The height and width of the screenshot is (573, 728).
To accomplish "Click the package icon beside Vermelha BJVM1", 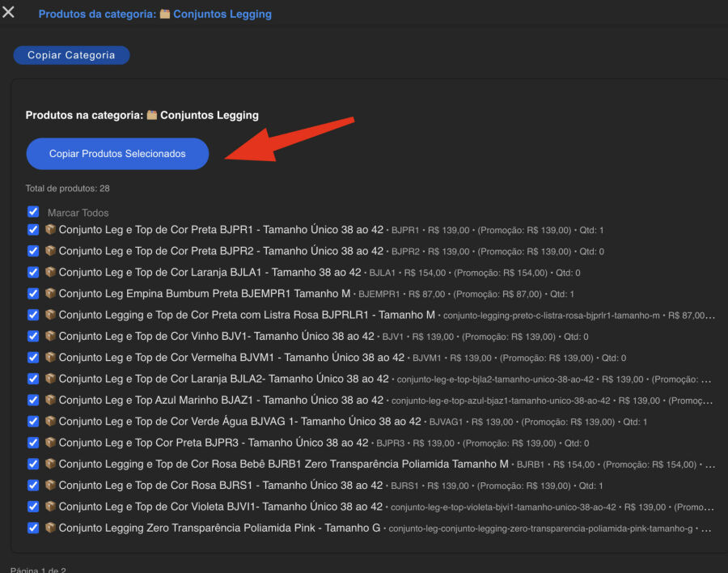I will pos(50,357).
